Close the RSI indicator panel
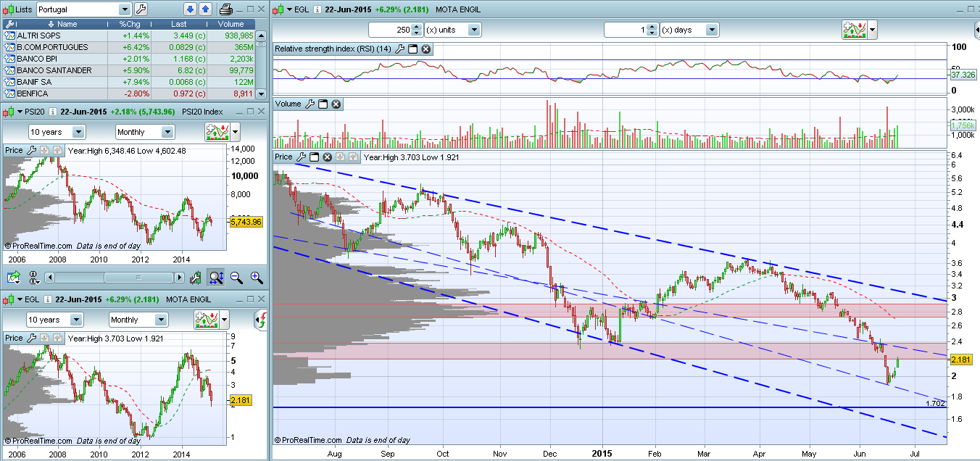The height and width of the screenshot is (461, 980). point(426,49)
